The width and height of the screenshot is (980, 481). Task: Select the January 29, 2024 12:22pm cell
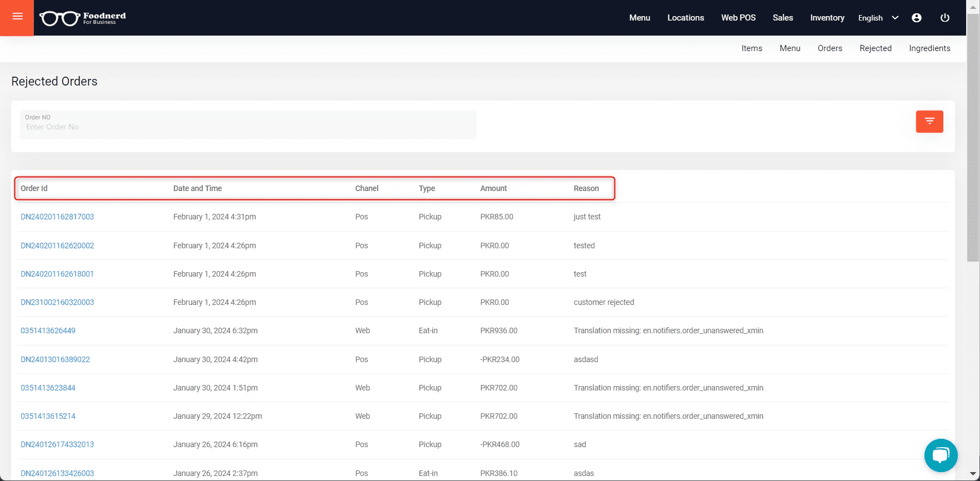218,416
